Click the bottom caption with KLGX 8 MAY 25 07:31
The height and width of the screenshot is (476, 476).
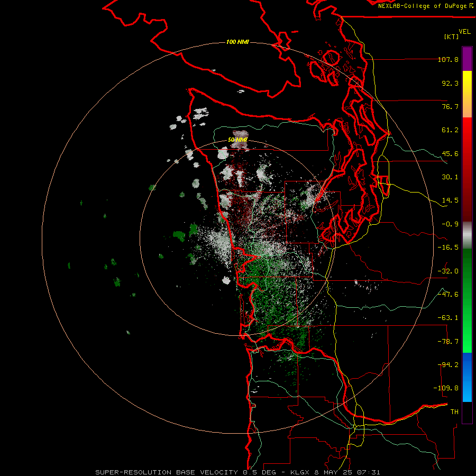[237, 472]
